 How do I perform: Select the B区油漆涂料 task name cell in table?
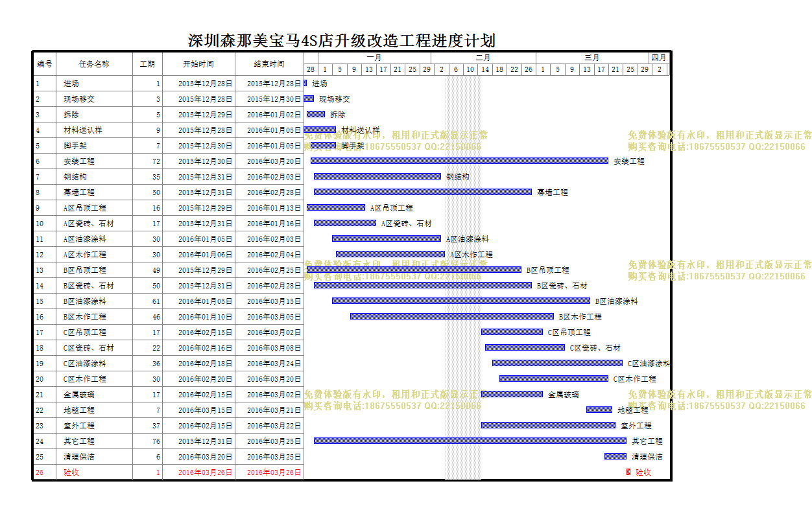(95, 301)
